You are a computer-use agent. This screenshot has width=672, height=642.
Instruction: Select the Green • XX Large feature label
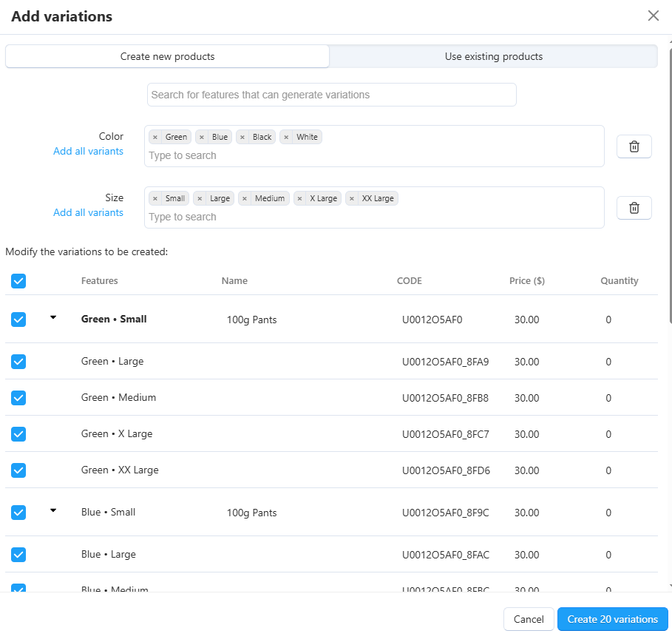pos(120,470)
